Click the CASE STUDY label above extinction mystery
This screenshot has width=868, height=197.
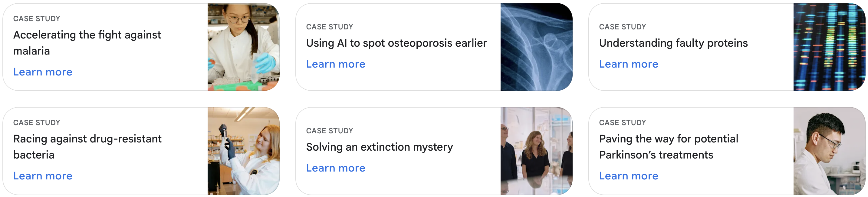coord(330,131)
